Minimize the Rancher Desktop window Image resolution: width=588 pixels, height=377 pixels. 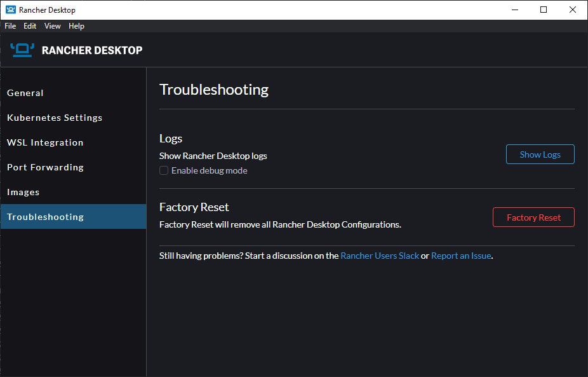pos(514,10)
